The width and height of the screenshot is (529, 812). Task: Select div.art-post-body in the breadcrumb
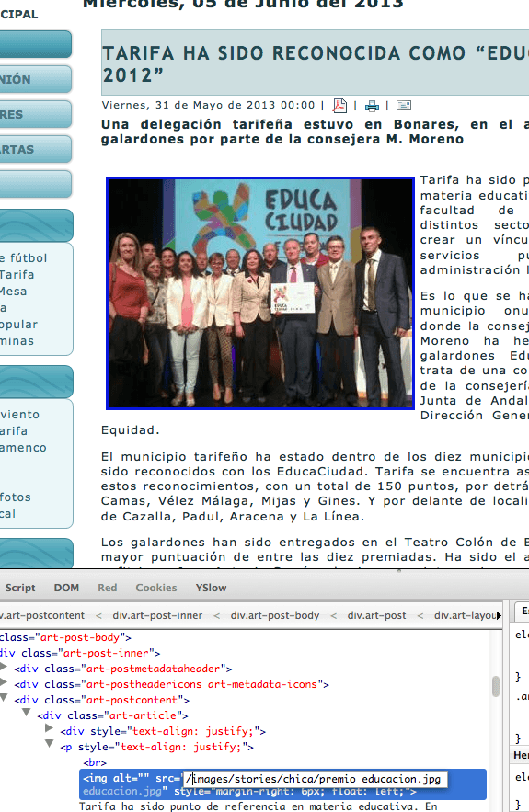click(274, 615)
